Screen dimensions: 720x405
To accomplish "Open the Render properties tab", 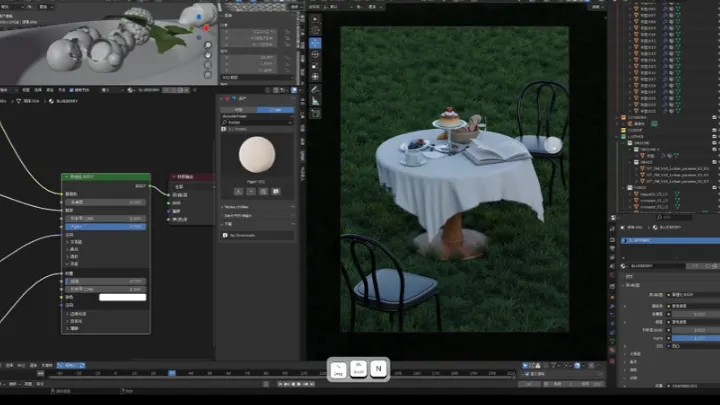I will tap(613, 240).
